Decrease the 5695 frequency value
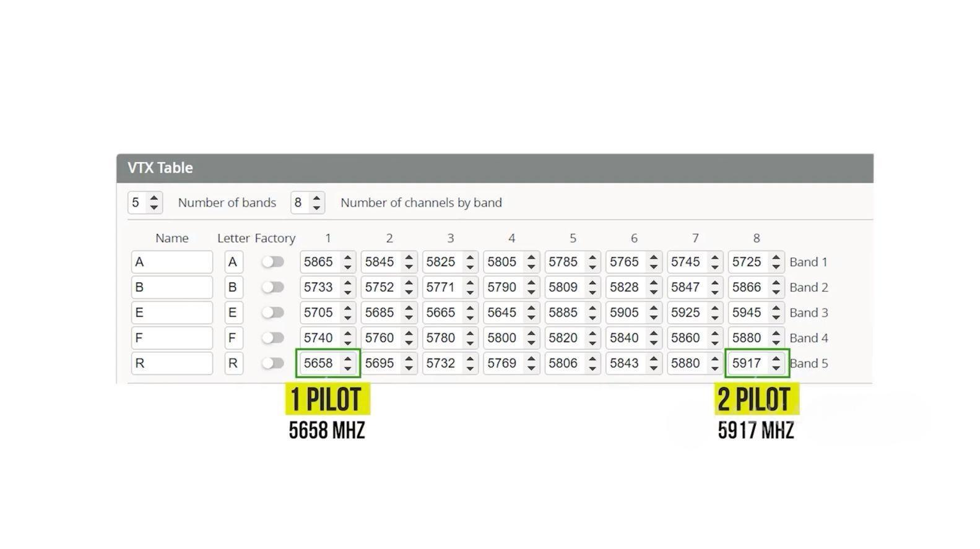Image resolution: width=980 pixels, height=549 pixels. (409, 368)
